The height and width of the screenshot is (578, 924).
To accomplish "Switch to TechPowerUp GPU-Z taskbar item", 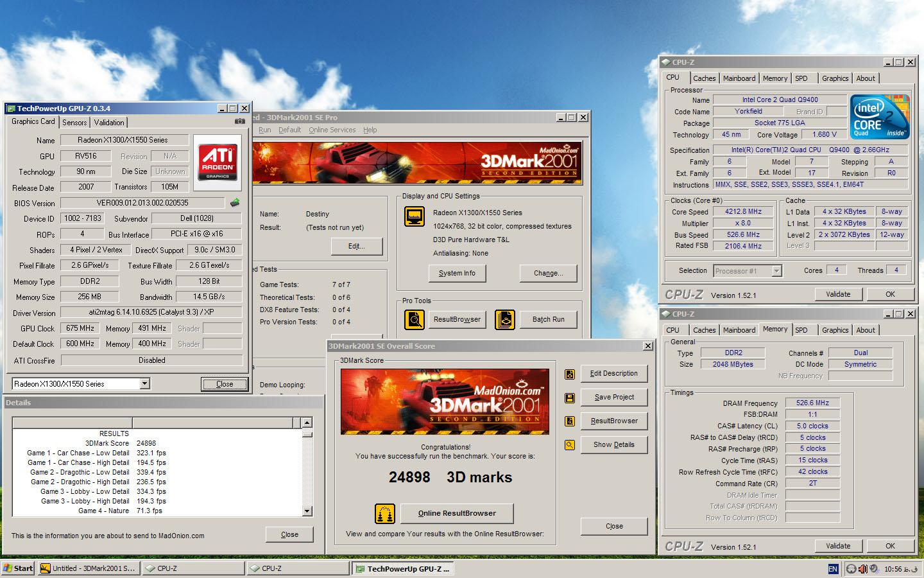I will (404, 568).
